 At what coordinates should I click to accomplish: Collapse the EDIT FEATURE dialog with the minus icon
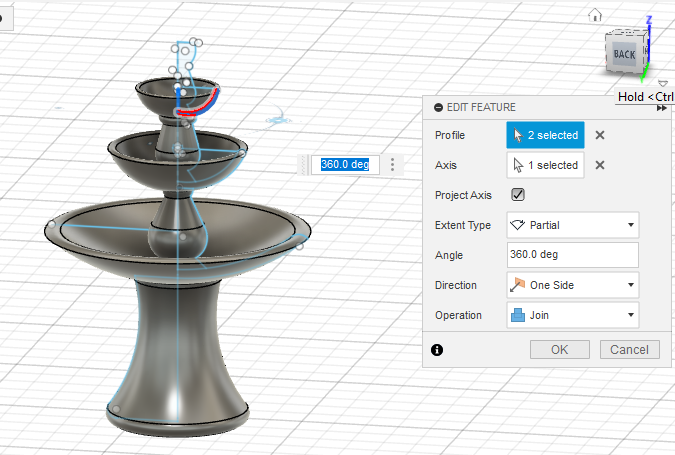pos(438,108)
